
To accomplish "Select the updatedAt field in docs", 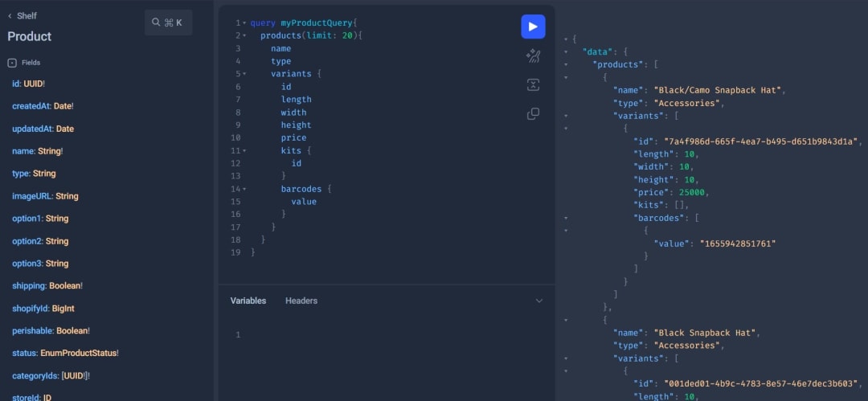I will (32, 129).
